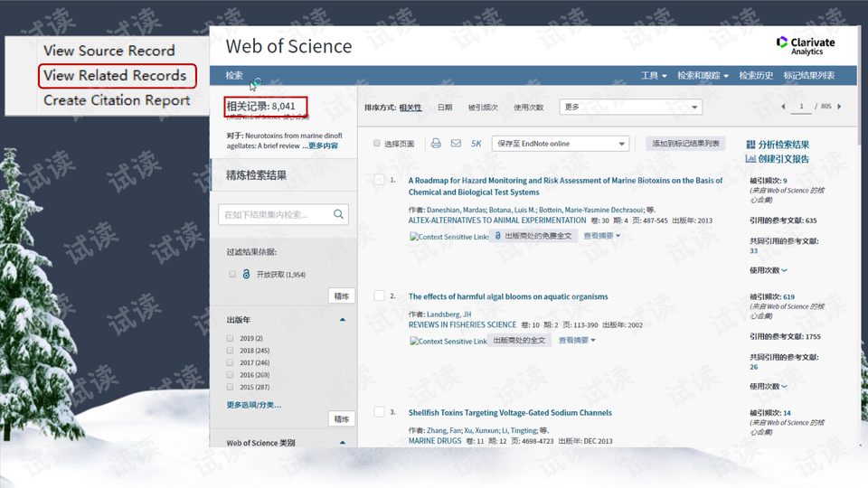868x488 pixels.
Task: Click the Clarivate Analytics logo
Action: (x=806, y=46)
